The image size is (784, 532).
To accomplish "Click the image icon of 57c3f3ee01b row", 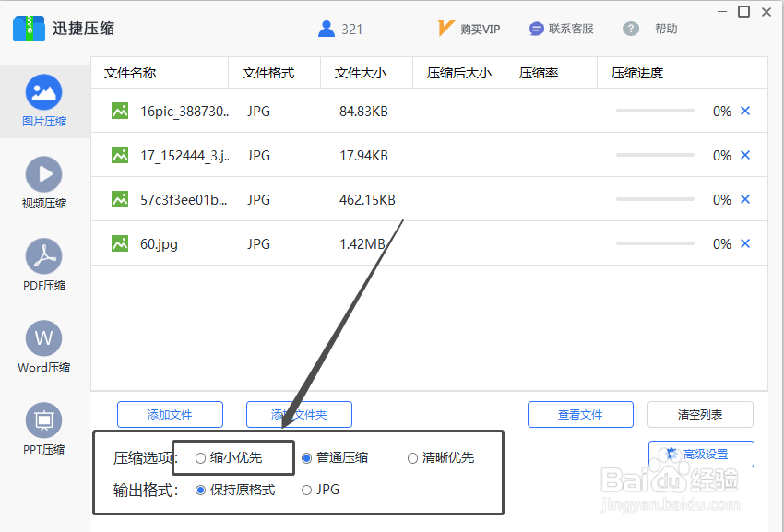I will point(120,199).
